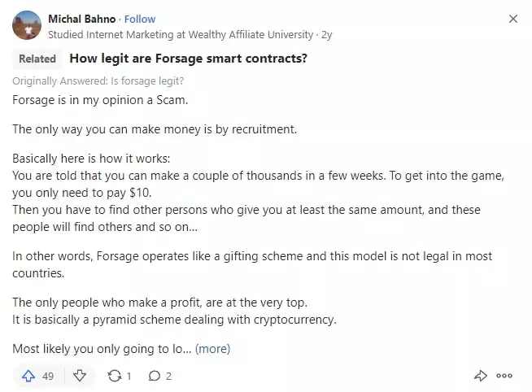532x392 pixels.
Task: Open the three-dot more options menu
Action: coord(504,376)
